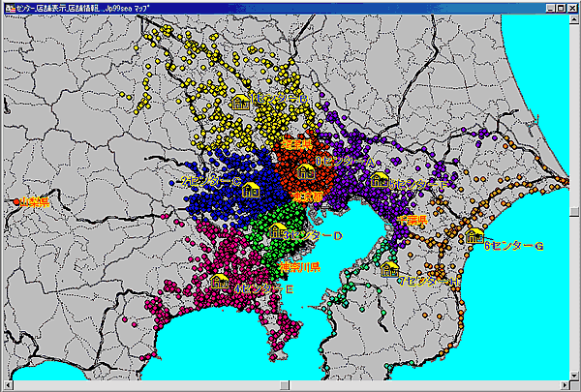Select the Center F building icon
The width and height of the screenshot is (581, 392).
tap(379, 179)
